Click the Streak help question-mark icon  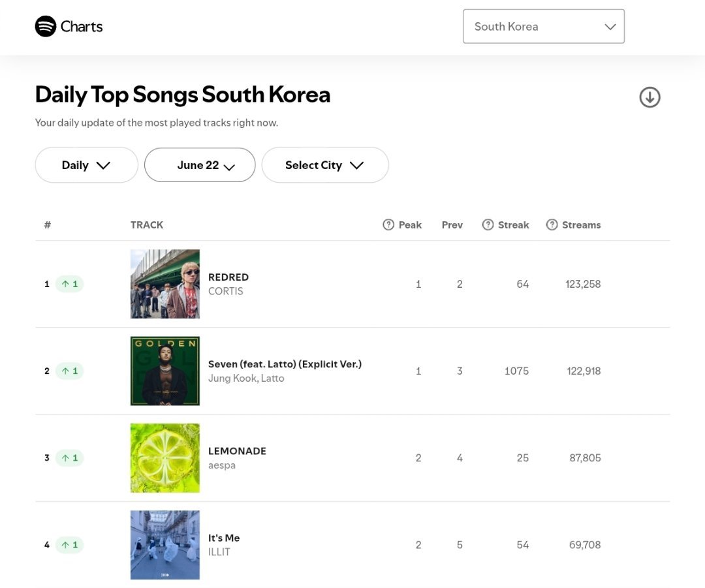click(488, 224)
